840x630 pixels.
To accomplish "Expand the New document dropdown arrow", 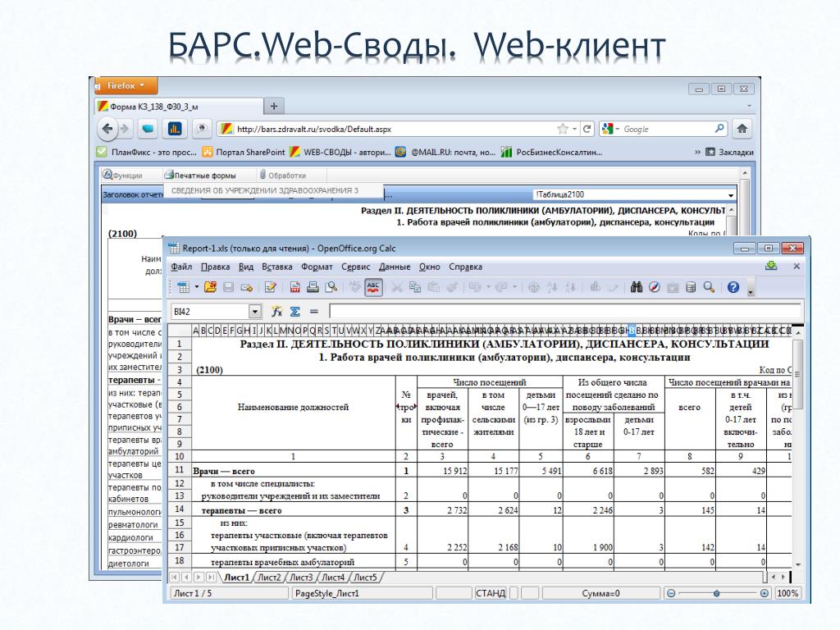I will [197, 287].
